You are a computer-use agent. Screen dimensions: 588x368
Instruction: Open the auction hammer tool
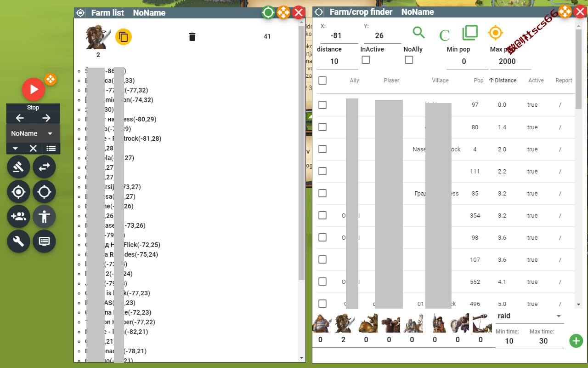[18, 167]
